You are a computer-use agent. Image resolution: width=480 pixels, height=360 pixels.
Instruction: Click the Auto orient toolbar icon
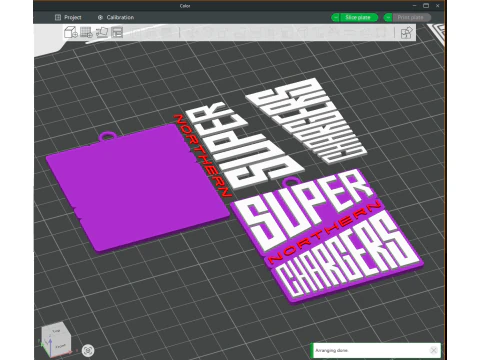click(x=102, y=32)
